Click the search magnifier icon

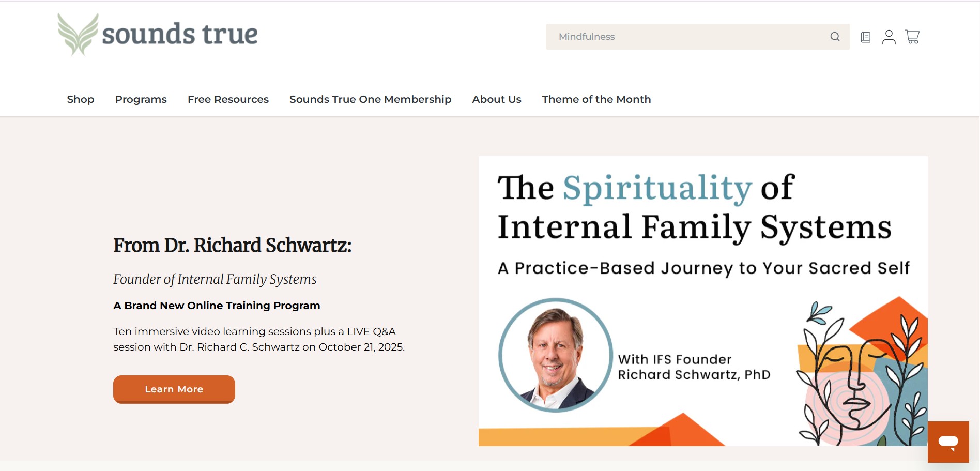click(835, 37)
